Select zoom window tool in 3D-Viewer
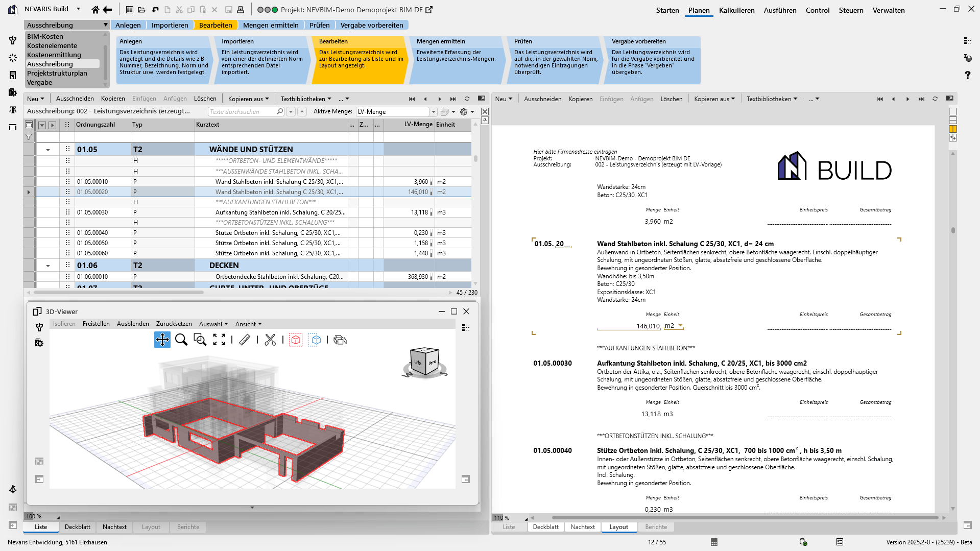Image resolution: width=980 pixels, height=551 pixels. pyautogui.click(x=200, y=340)
